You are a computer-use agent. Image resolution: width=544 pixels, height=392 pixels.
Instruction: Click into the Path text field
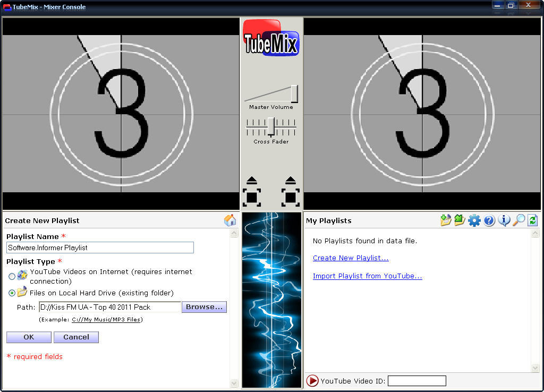[109, 307]
